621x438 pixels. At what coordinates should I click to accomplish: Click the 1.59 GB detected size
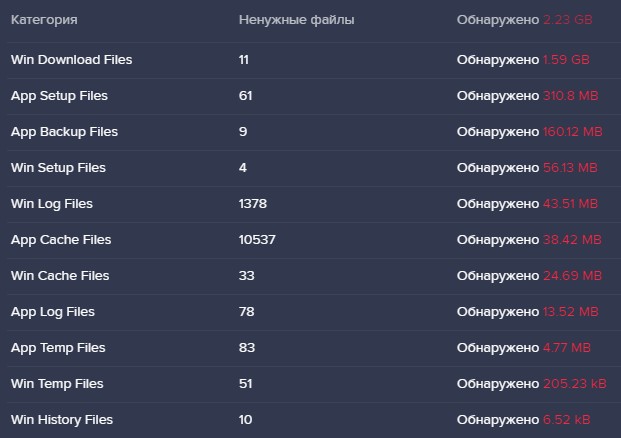[x=566, y=60]
